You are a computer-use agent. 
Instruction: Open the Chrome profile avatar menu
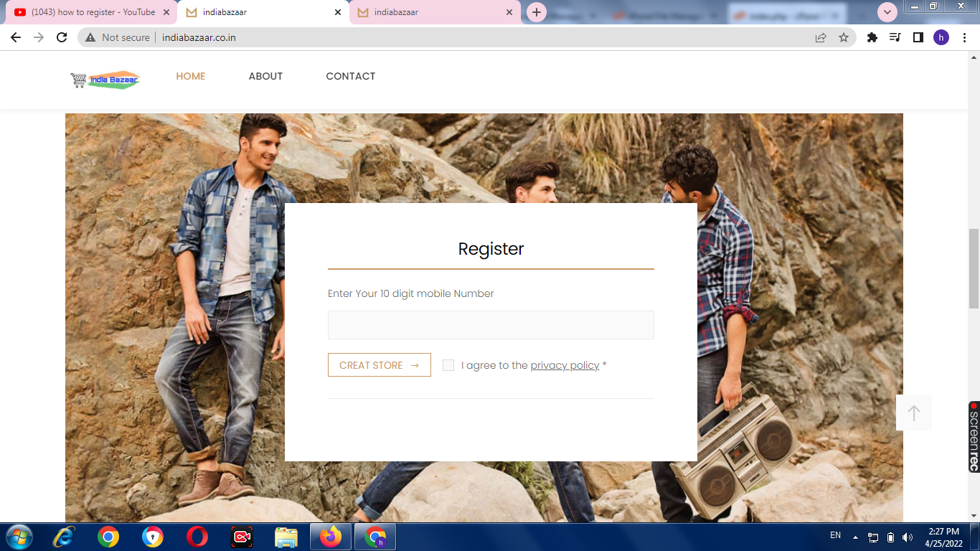pos(941,37)
